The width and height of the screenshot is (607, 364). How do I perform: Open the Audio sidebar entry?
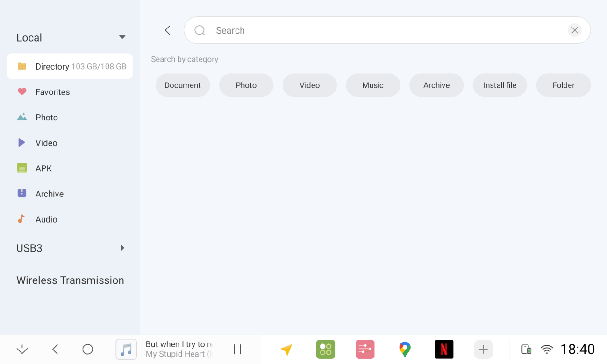click(x=46, y=219)
